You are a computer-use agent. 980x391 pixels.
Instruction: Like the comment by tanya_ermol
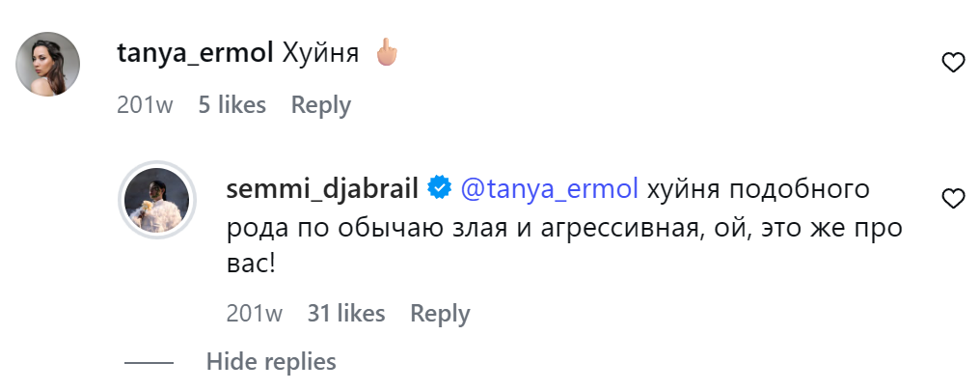tap(953, 64)
